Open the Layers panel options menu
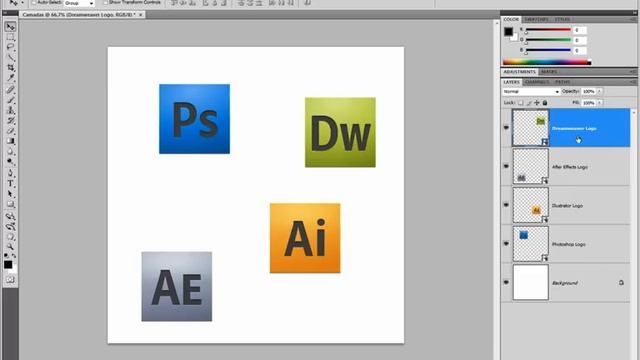640x360 pixels. pos(633,82)
